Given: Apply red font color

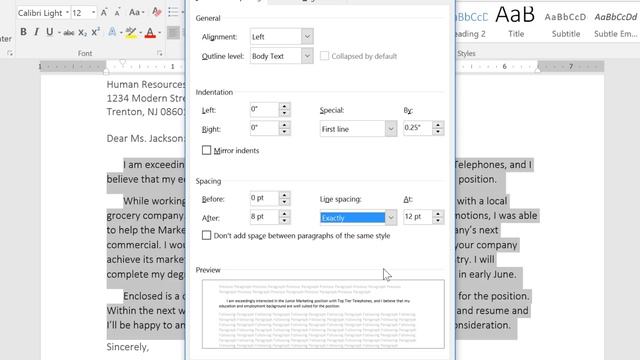Looking at the screenshot, I should (150, 32).
